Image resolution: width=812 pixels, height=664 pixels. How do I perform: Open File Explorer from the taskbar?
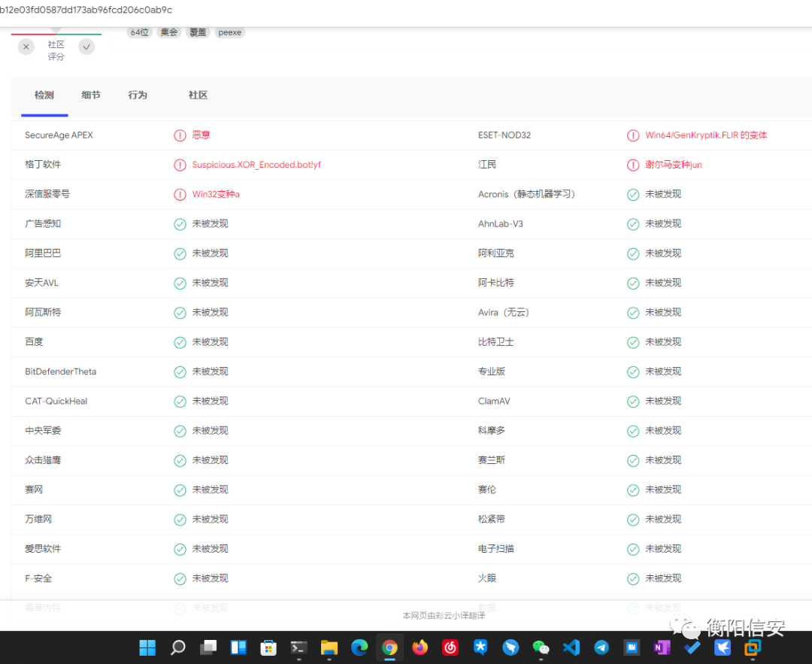329,647
